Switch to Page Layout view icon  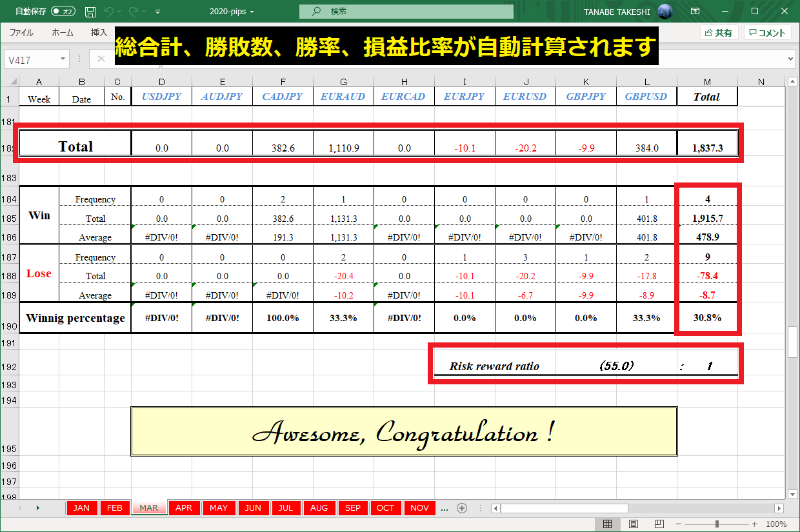click(x=634, y=524)
